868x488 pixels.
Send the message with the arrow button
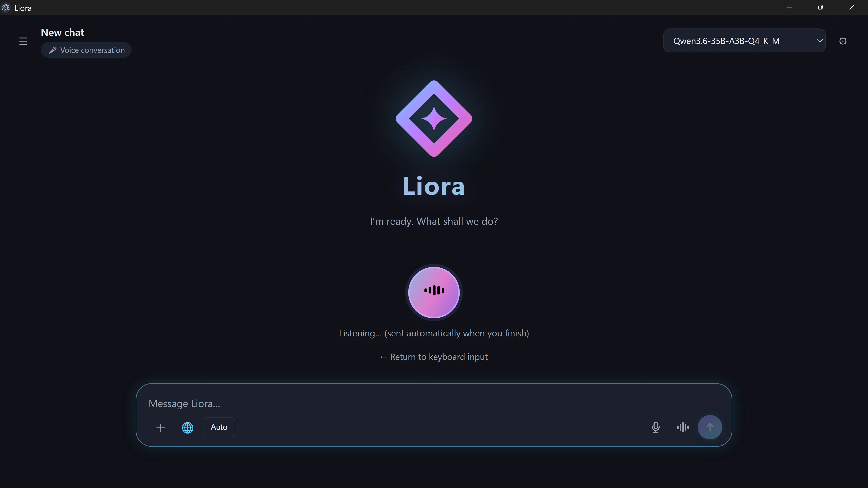pos(710,427)
